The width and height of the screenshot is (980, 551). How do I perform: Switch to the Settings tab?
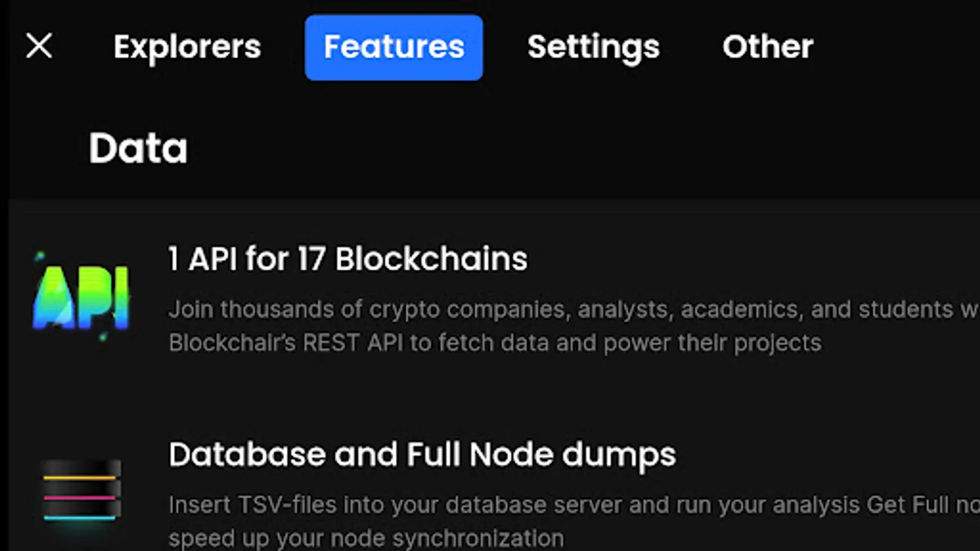pos(594,47)
